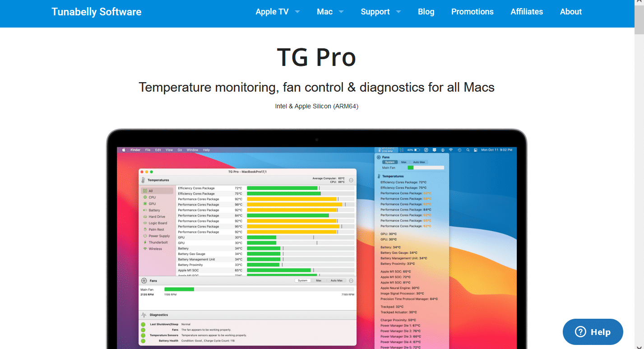Click the Main Fan speed bar in TG Pro window
The height and width of the screenshot is (349, 644).
[259, 289]
